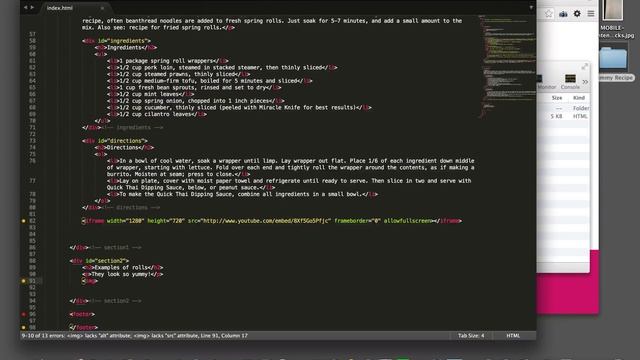Screen dimensions: 640x360
Task: Click the previous-tab left arrow in the editor
Action: tap(25, 7)
